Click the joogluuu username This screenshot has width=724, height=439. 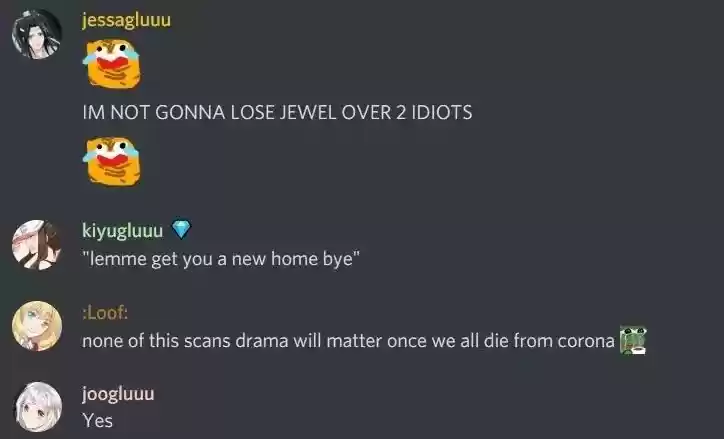point(118,394)
